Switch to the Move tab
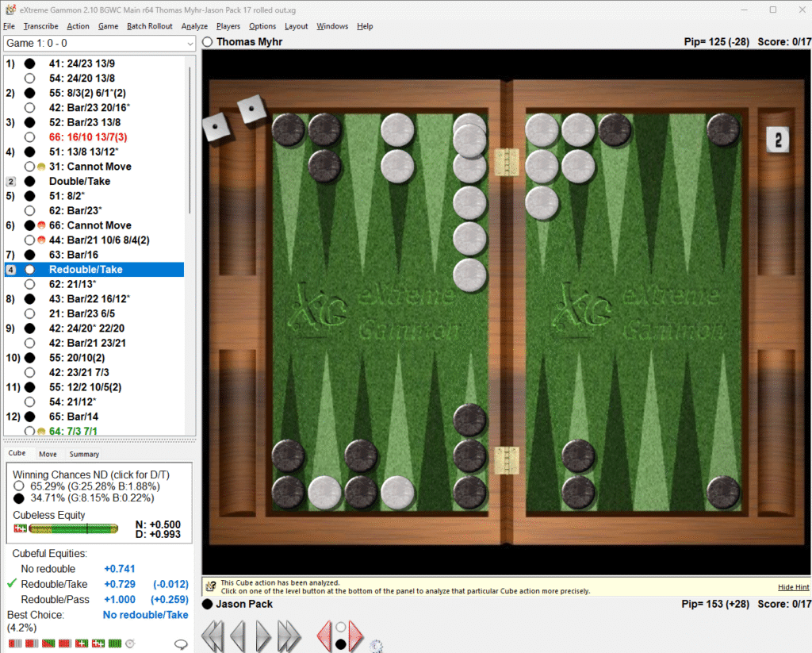The image size is (812, 653). [48, 454]
